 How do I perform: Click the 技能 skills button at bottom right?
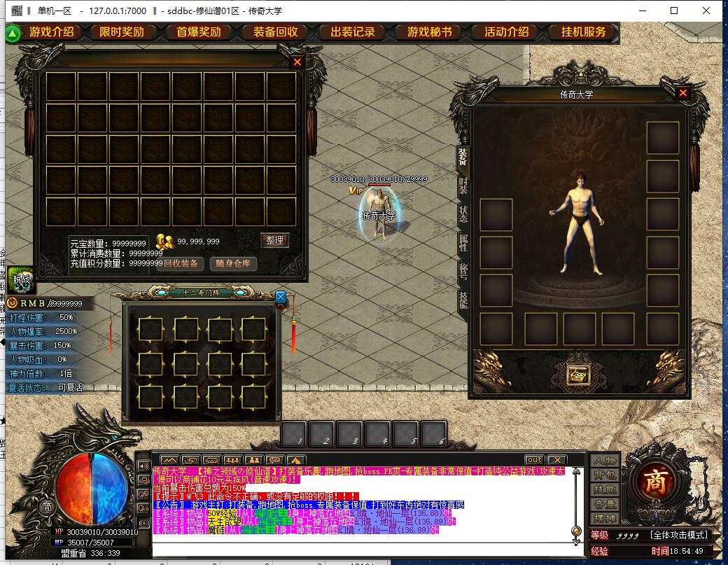tap(605, 489)
